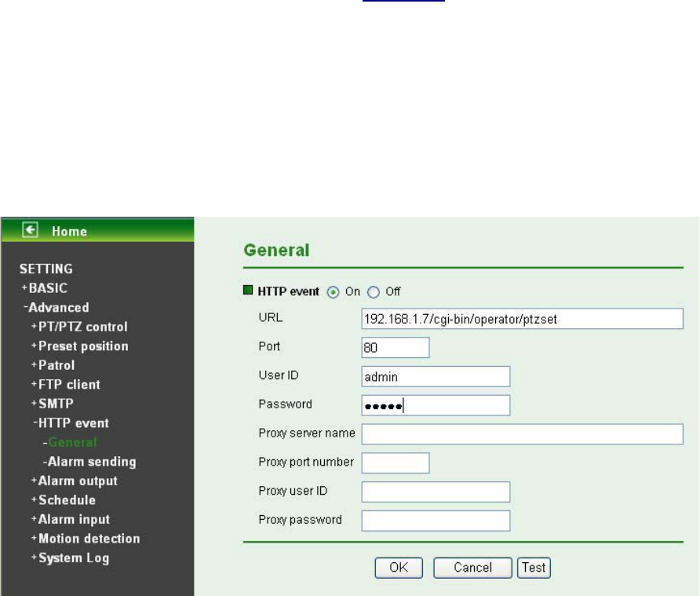
Task: Click the Home back arrow icon
Action: coord(31,230)
